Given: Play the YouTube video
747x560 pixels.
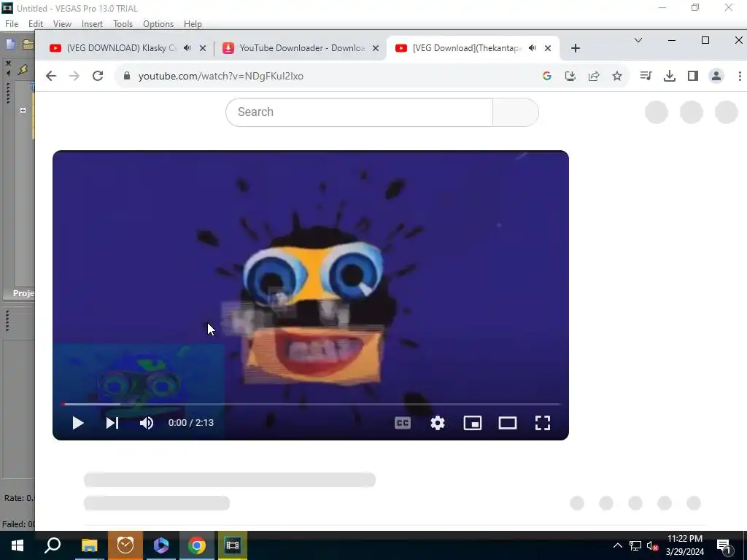Looking at the screenshot, I should pos(77,423).
